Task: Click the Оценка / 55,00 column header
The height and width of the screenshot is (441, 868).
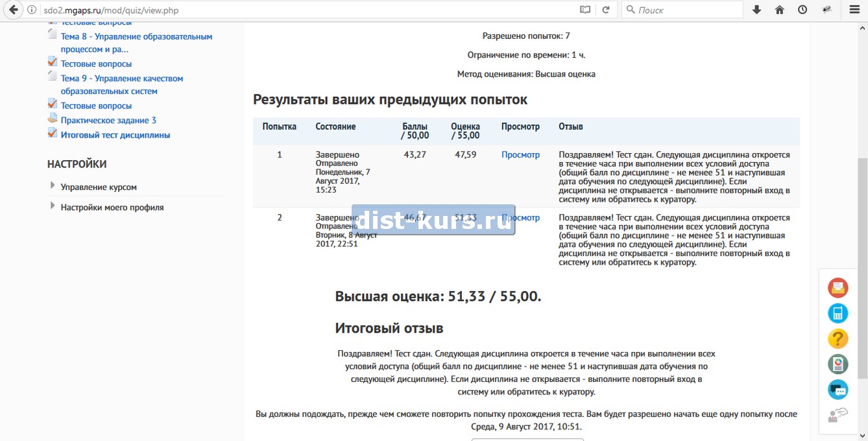Action: (x=465, y=131)
